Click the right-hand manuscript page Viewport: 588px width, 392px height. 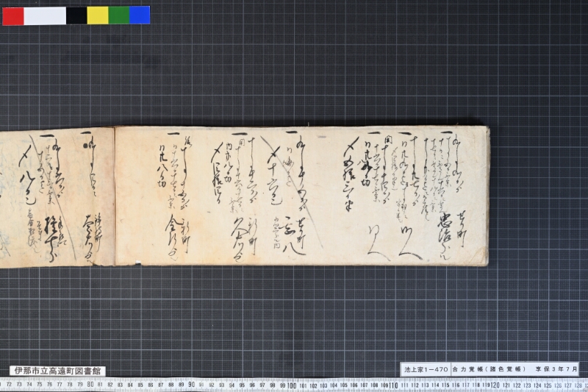pos(302,196)
